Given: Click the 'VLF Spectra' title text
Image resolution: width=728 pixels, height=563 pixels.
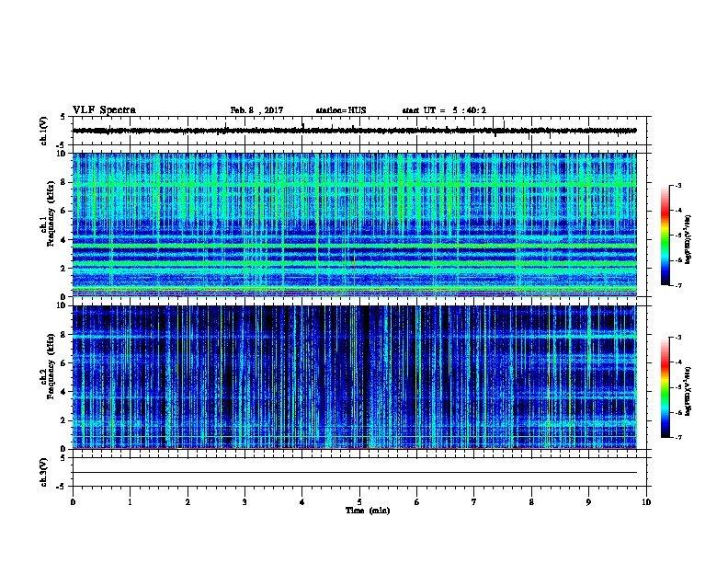Looking at the screenshot, I should coord(104,110).
